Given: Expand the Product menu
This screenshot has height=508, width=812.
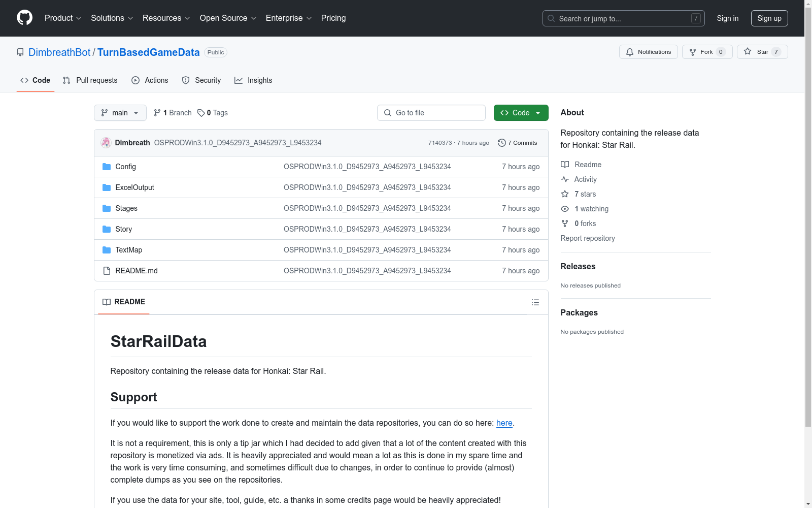Looking at the screenshot, I should (63, 18).
